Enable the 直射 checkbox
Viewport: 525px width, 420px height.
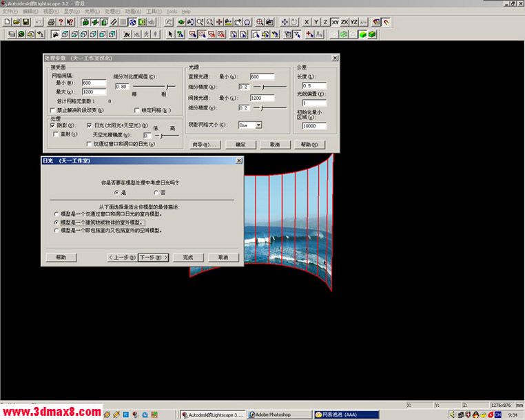[56, 134]
